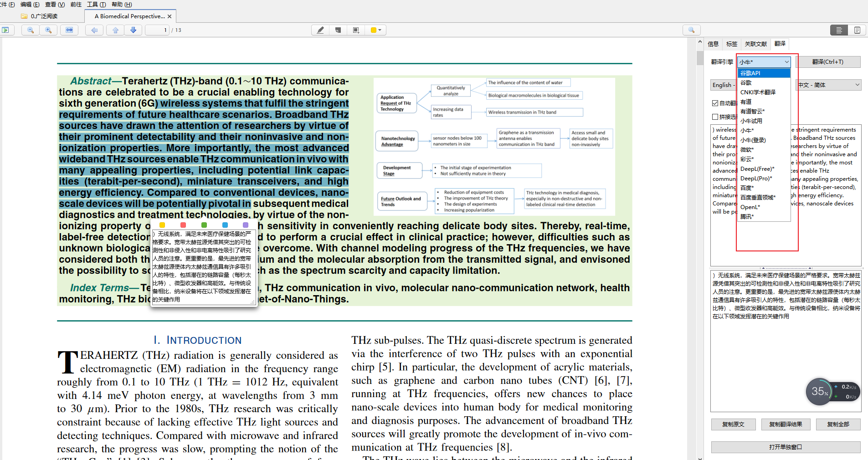This screenshot has height=460, width=868.
Task: Click the 35% network speed floating widget
Action: [x=833, y=392]
